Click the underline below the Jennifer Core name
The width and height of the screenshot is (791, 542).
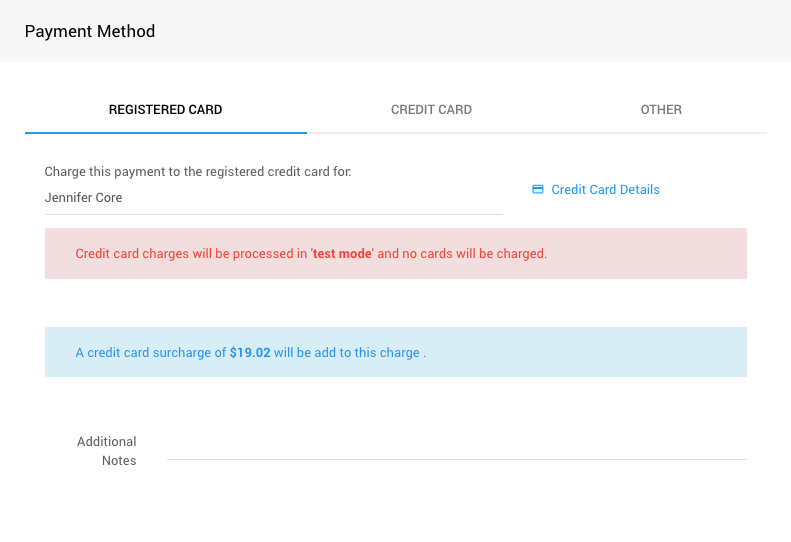click(273, 214)
